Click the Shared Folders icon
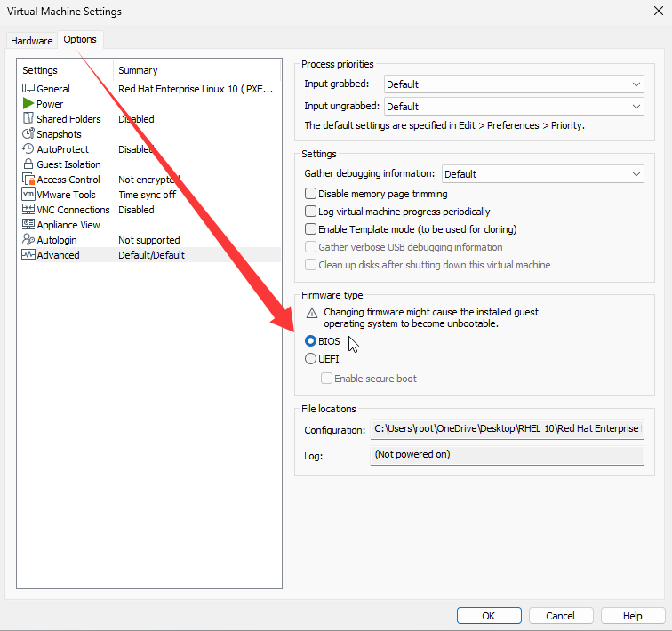Screen dimensions: 672x631 [x=28, y=119]
